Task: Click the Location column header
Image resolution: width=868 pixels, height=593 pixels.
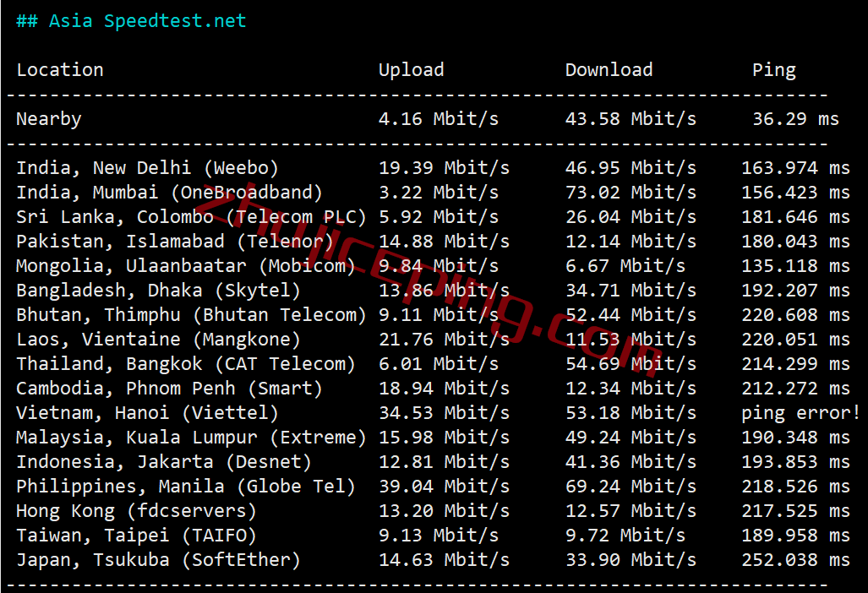Action: click(x=60, y=70)
